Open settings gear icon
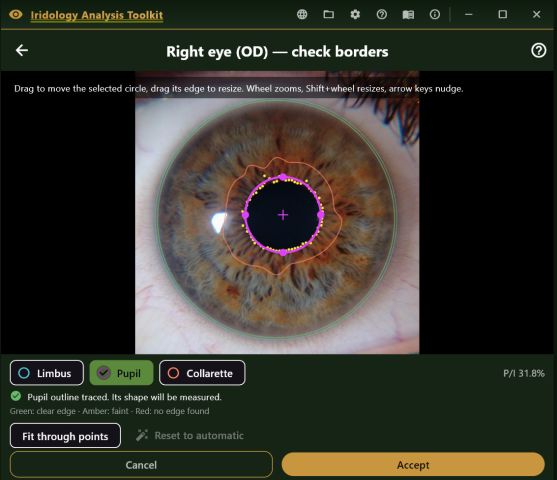The height and width of the screenshot is (480, 557). pyautogui.click(x=355, y=15)
